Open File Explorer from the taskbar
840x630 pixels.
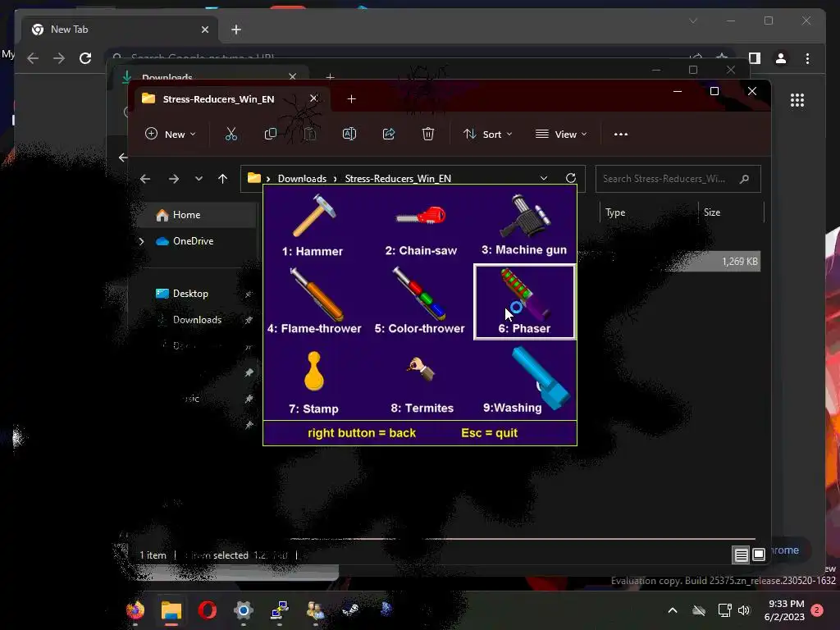[171, 610]
